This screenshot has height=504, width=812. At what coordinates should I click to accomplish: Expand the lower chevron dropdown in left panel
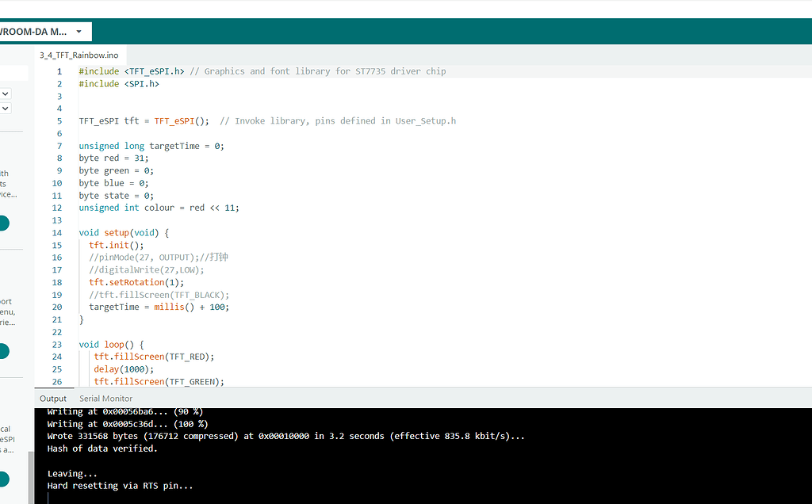point(6,107)
